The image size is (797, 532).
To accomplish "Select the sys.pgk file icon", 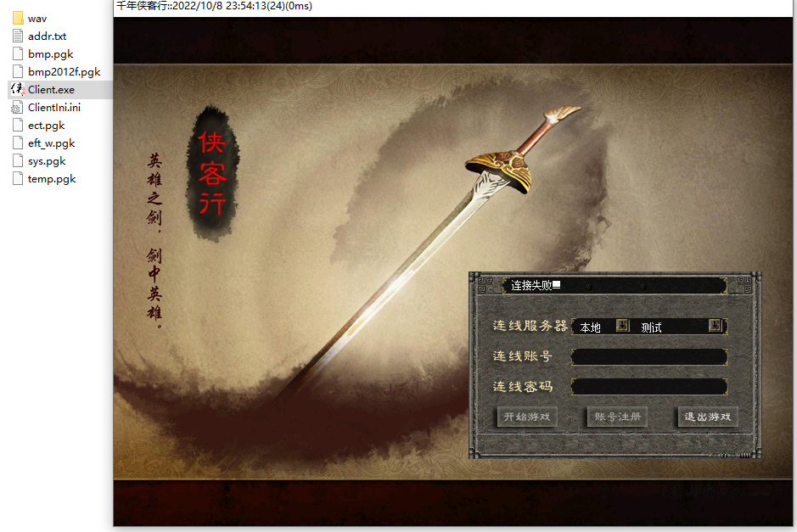I will pos(18,160).
